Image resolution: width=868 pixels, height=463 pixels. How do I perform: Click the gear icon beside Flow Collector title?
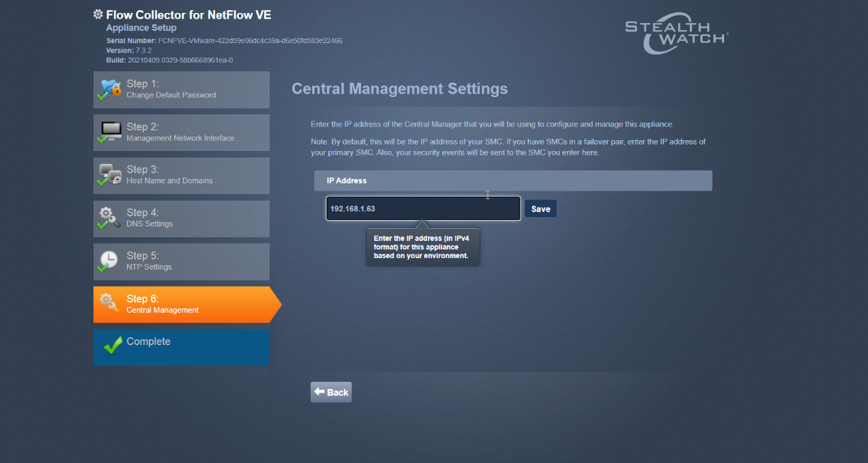click(x=99, y=14)
